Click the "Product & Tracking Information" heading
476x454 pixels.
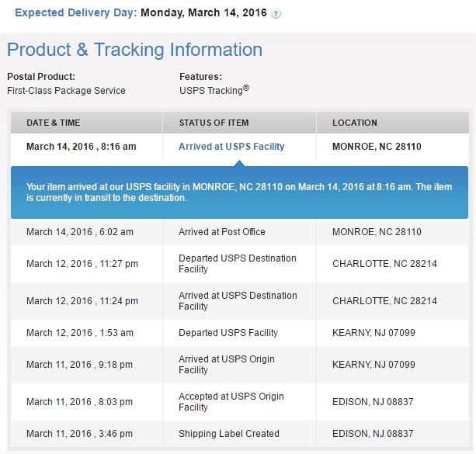pyautogui.click(x=135, y=50)
